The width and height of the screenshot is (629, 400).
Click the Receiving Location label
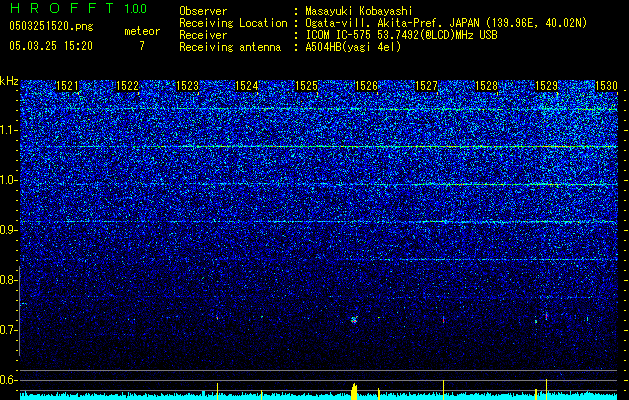tap(233, 23)
